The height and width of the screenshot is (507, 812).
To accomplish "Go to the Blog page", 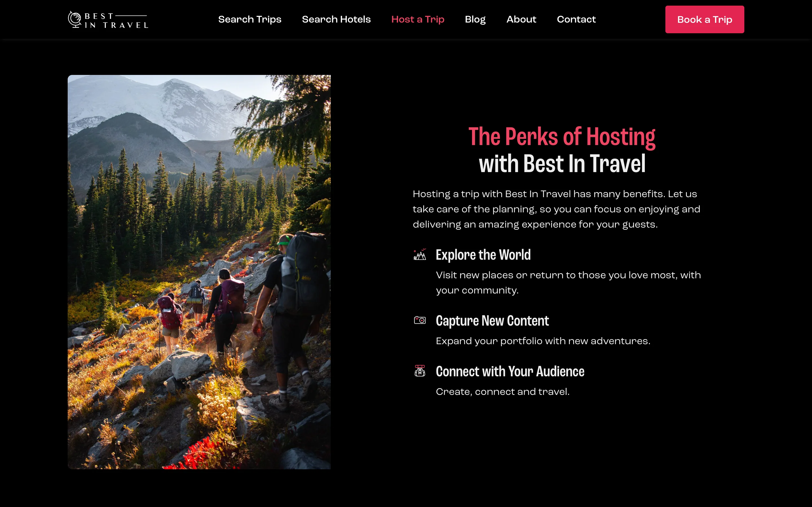I will click(x=475, y=19).
